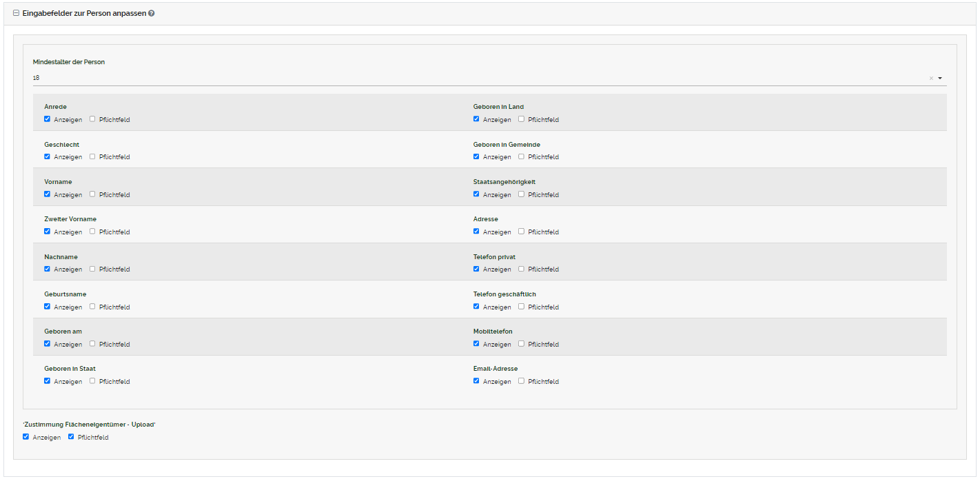This screenshot has height=479, width=980.
Task: Uncheck Pflichtfeld for Zustimmung Flächeneigentümer Upload
Action: coord(71,437)
